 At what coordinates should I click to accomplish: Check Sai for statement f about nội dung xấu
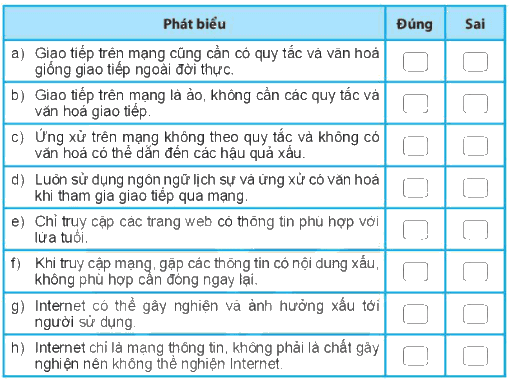pos(475,272)
